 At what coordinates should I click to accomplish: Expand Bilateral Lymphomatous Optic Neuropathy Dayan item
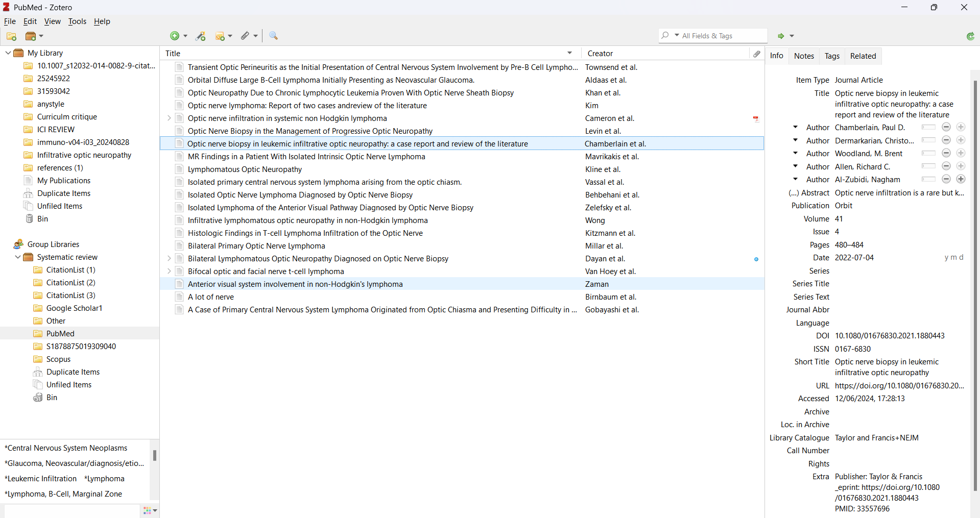(169, 259)
